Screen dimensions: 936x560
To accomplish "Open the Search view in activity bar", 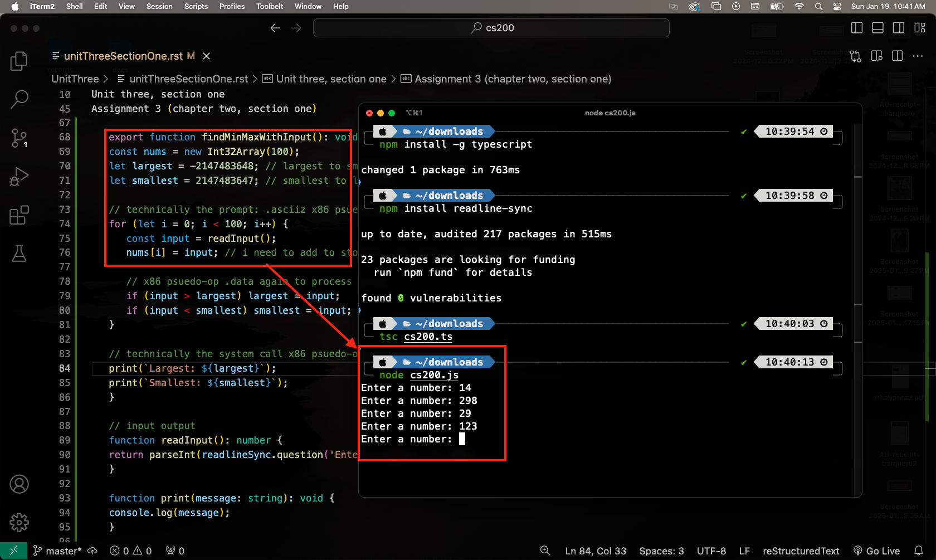I will [19, 99].
